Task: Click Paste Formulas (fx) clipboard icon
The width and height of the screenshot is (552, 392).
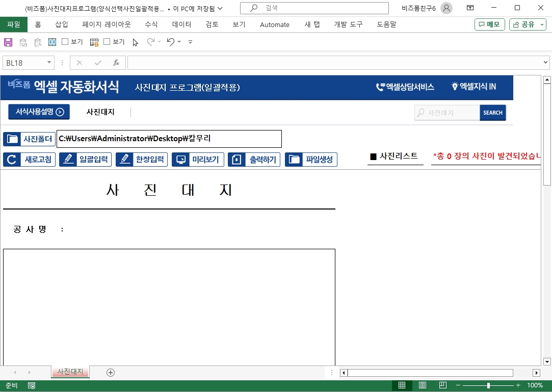Action: [x=38, y=42]
